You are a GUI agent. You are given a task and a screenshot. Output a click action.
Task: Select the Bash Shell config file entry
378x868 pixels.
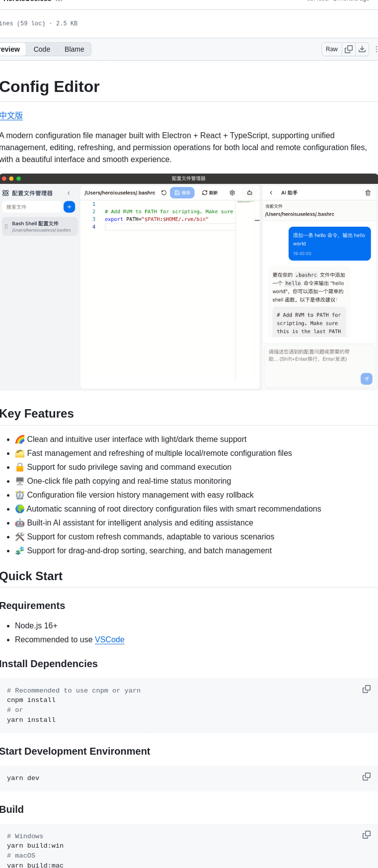coord(40,226)
